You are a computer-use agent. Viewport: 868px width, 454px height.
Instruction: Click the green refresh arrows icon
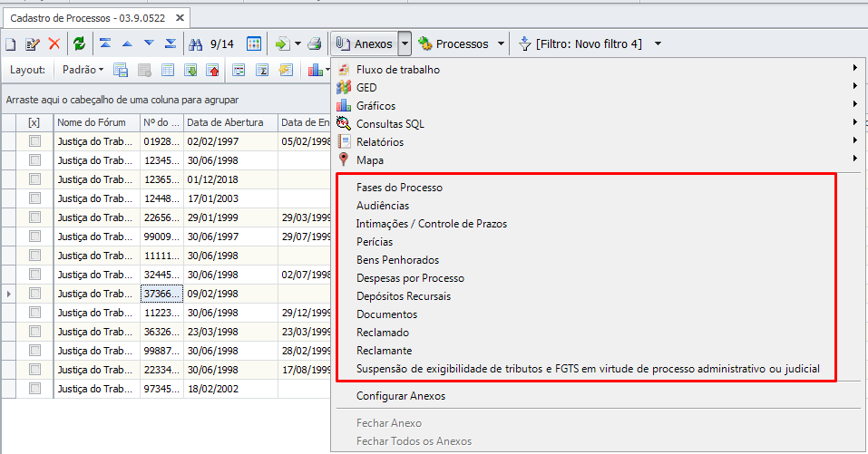(x=79, y=43)
